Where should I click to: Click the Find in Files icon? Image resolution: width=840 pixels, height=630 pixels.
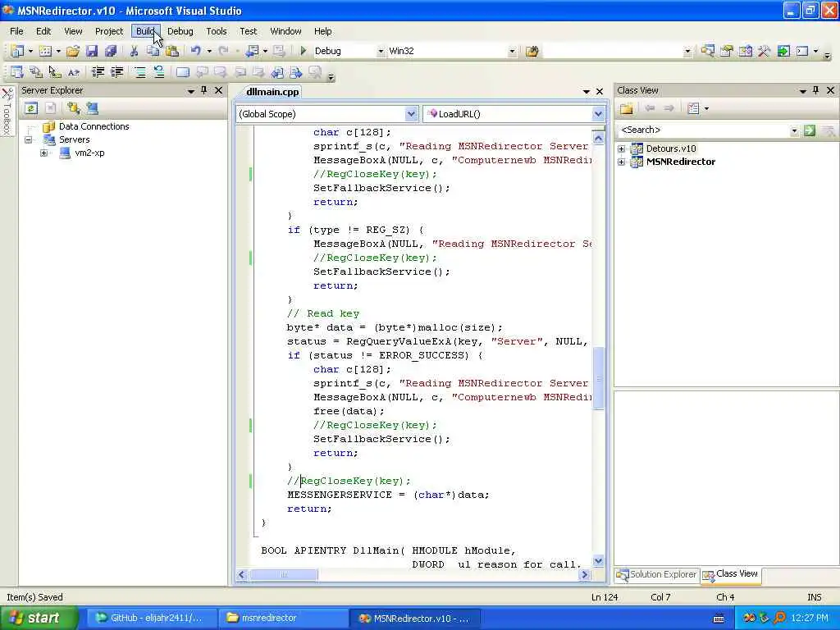point(532,51)
